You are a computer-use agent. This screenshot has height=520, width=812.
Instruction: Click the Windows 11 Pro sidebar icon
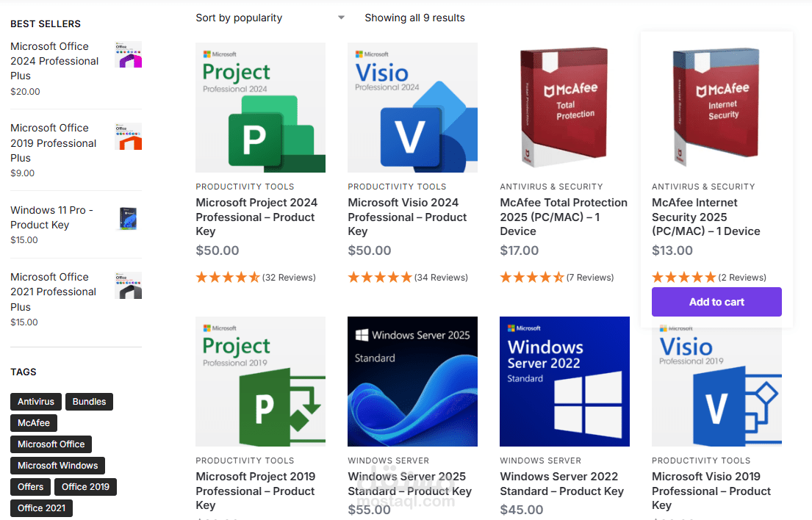click(x=129, y=218)
